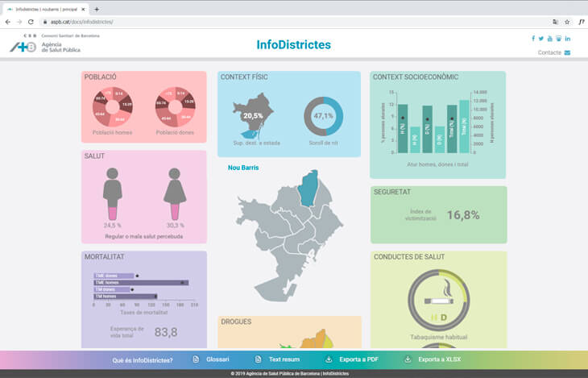
Task: Open the Facebook social icon
Action: point(532,39)
